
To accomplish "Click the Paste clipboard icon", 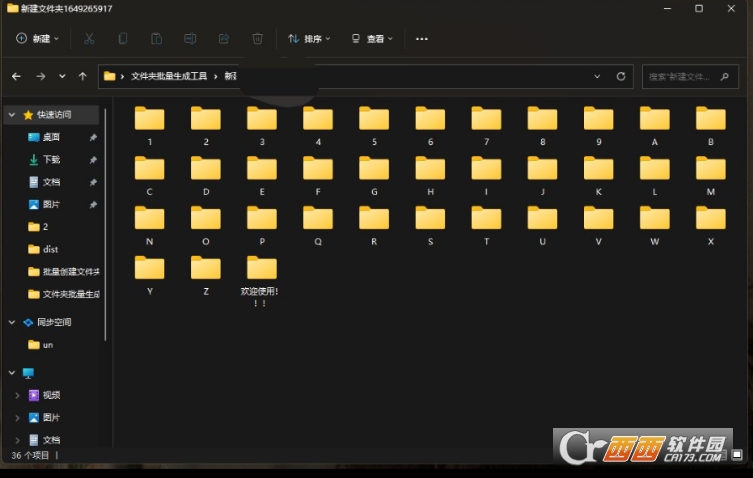I will pyautogui.click(x=156, y=39).
